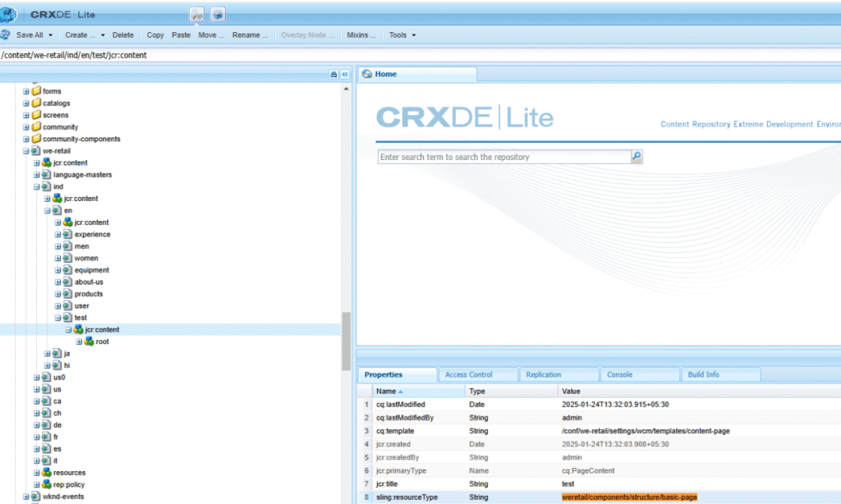Select the de tree node

pyautogui.click(x=57, y=425)
